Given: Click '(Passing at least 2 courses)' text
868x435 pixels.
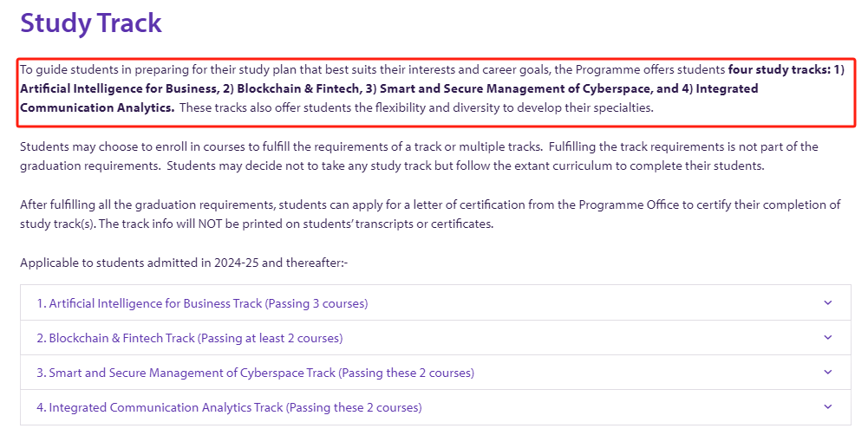Looking at the screenshot, I should point(271,338).
